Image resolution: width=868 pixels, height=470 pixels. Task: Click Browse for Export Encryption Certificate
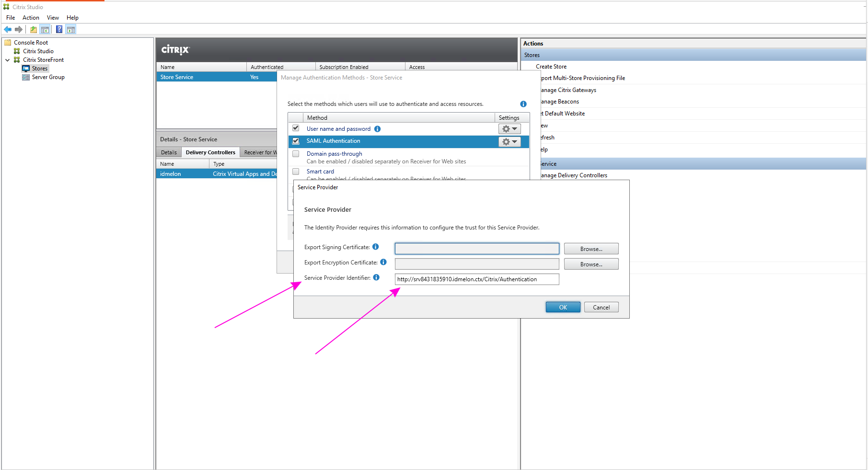(591, 264)
